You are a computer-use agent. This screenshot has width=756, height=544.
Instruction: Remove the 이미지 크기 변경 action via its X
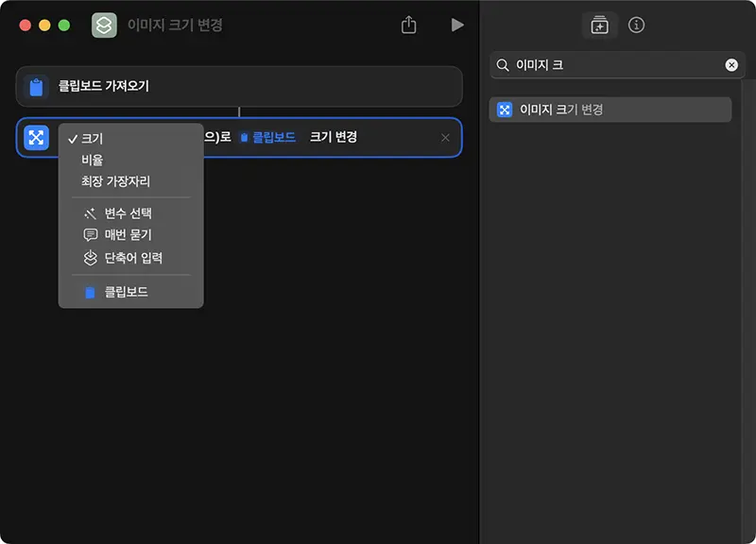pyautogui.click(x=444, y=137)
